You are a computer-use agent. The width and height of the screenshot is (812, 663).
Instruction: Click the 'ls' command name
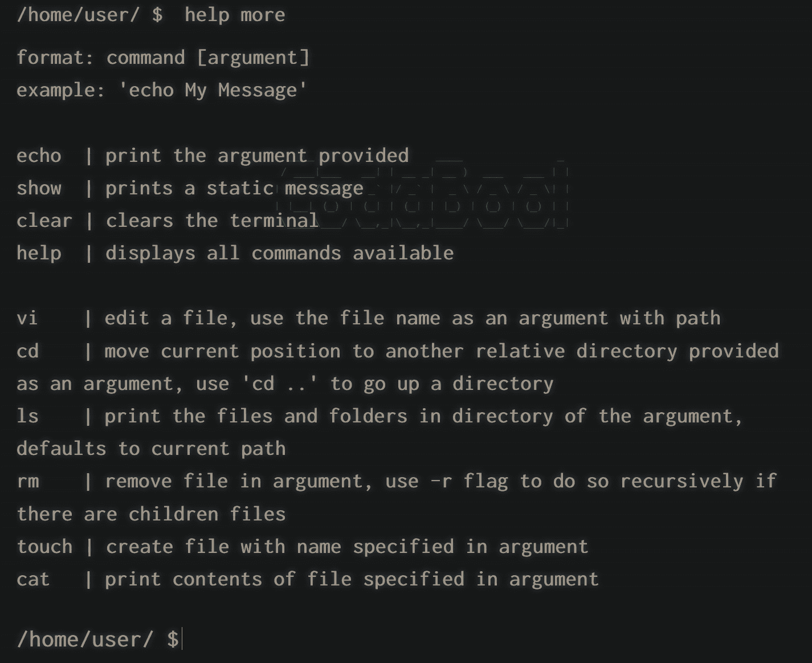coord(27,416)
